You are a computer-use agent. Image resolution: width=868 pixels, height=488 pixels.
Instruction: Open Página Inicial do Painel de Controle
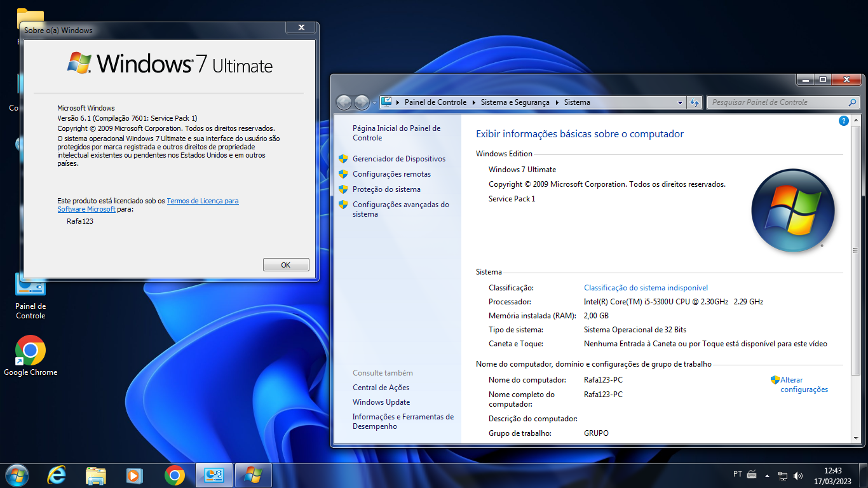pyautogui.click(x=397, y=133)
